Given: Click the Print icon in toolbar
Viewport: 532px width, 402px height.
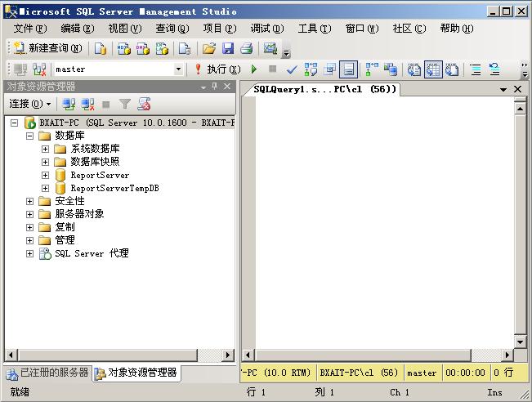Looking at the screenshot, I should tap(246, 49).
